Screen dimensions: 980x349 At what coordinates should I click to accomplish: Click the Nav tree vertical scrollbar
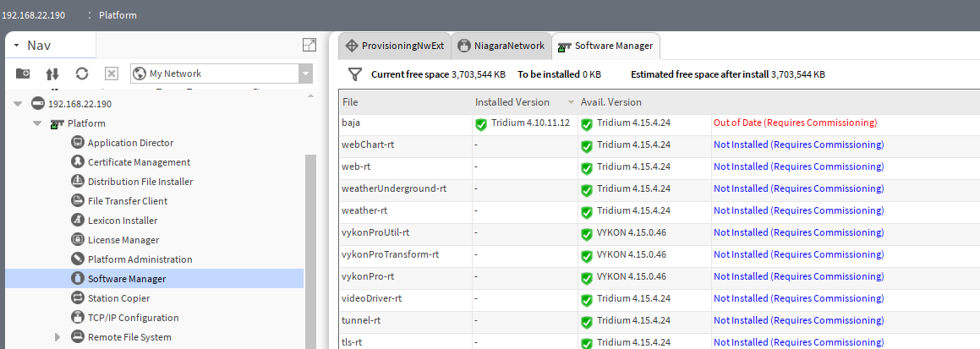[x=310, y=250]
